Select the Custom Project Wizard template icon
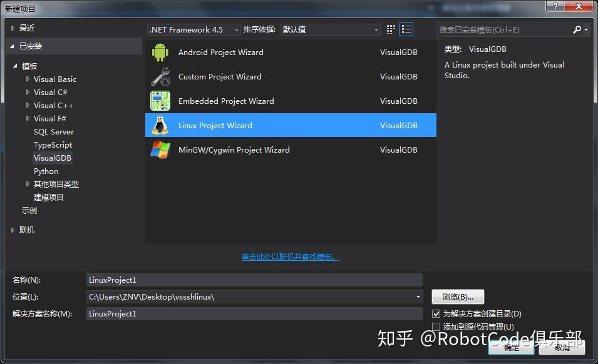Image resolution: width=598 pixels, height=364 pixels. point(160,76)
